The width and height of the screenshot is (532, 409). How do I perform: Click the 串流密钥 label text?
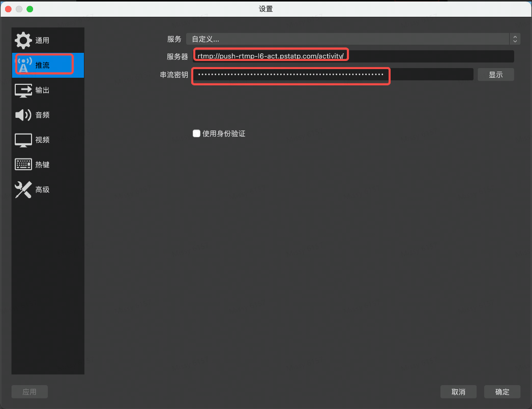point(174,75)
